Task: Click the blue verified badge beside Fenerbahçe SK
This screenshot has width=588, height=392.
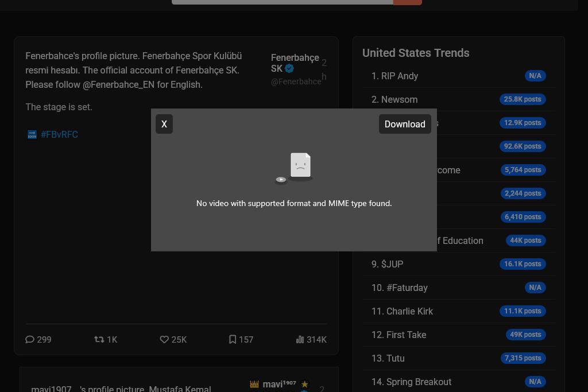Action: coord(289,68)
